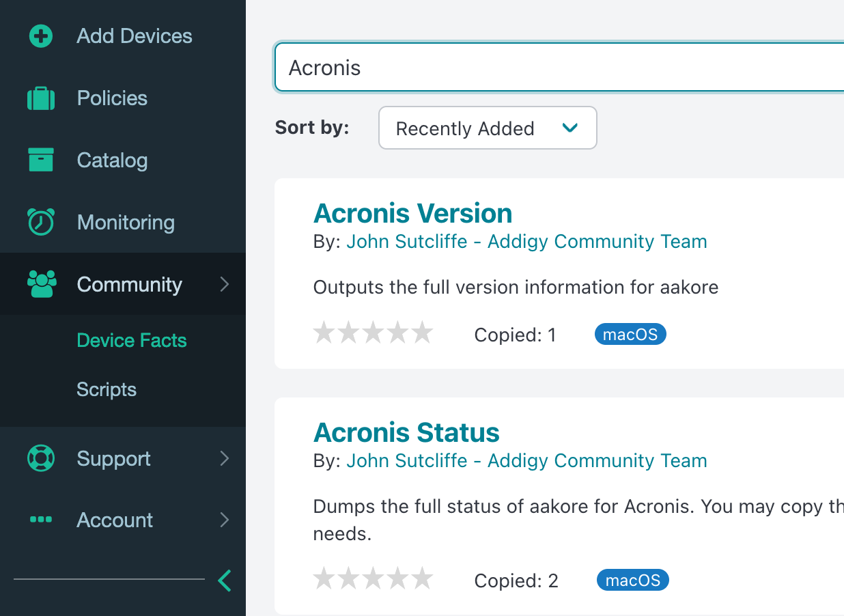Click the 'Copied: 2' count text
This screenshot has width=844, height=616.
coord(516,580)
